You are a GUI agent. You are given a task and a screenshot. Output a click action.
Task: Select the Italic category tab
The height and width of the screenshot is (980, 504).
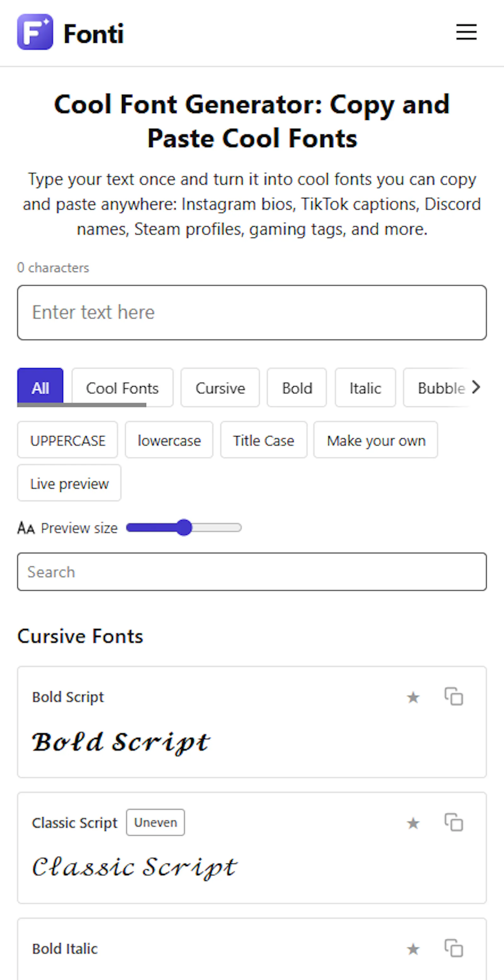365,388
